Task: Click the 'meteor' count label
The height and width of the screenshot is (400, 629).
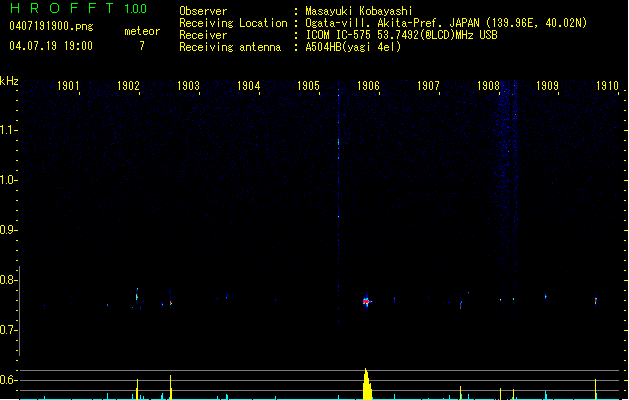Action: [x=142, y=31]
